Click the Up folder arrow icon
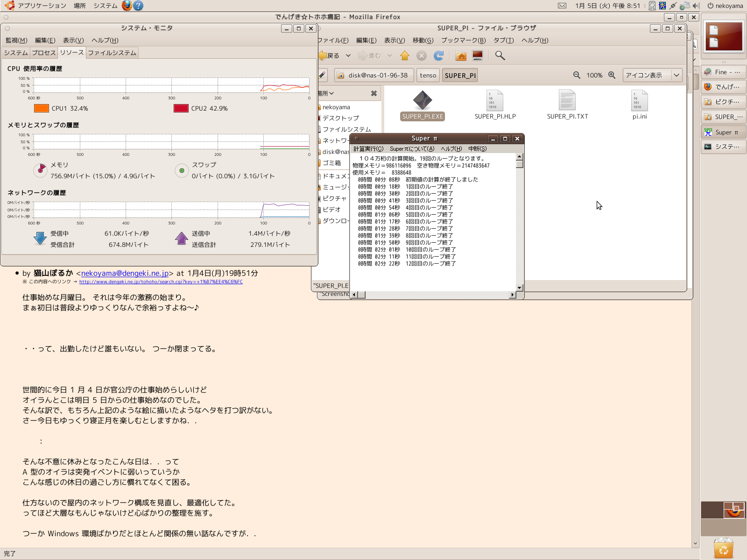This screenshot has width=747, height=560. (405, 56)
